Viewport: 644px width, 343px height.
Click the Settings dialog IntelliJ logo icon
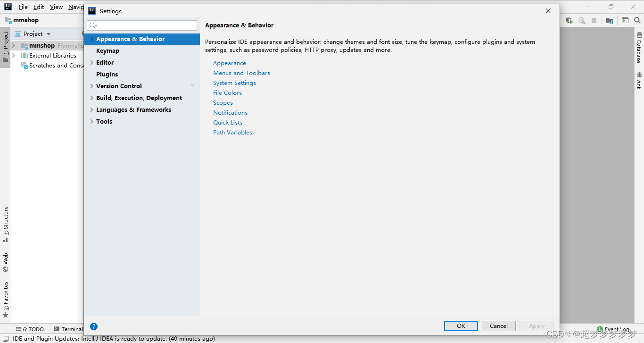click(x=92, y=11)
